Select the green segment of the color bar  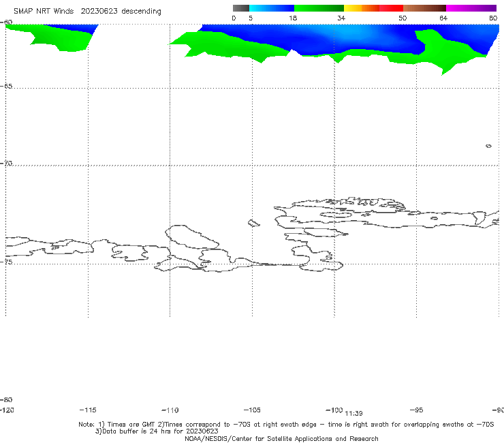pyautogui.click(x=319, y=8)
